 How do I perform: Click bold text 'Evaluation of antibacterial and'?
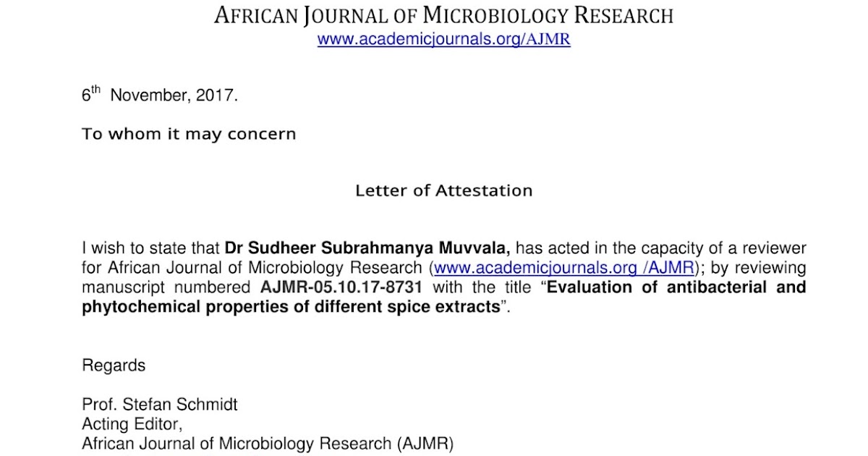(x=676, y=287)
